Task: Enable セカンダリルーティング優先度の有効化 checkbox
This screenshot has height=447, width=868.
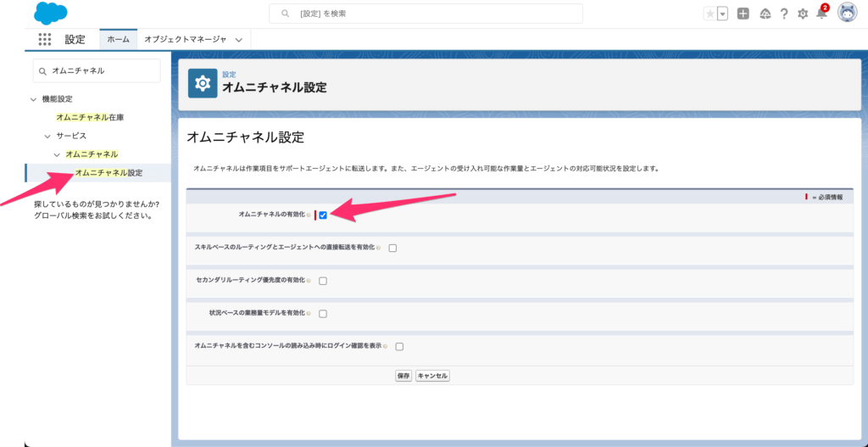Action: (323, 281)
